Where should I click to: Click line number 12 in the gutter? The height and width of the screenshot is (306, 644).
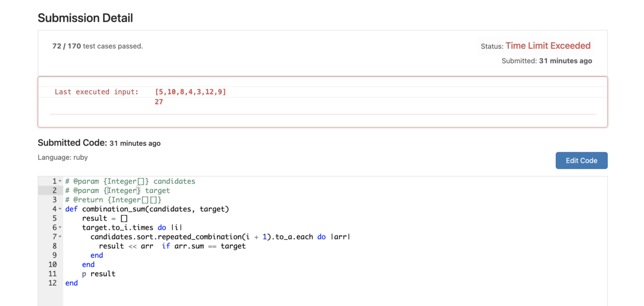(x=52, y=283)
